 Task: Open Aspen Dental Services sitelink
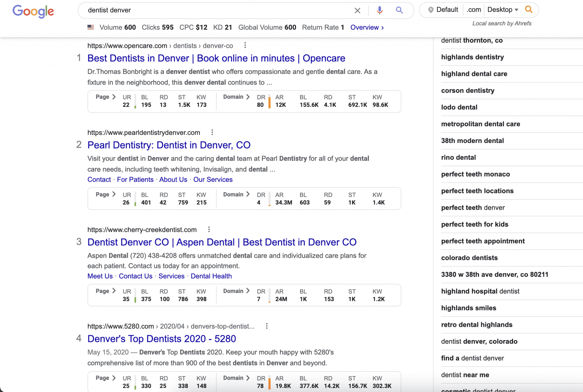click(x=171, y=276)
